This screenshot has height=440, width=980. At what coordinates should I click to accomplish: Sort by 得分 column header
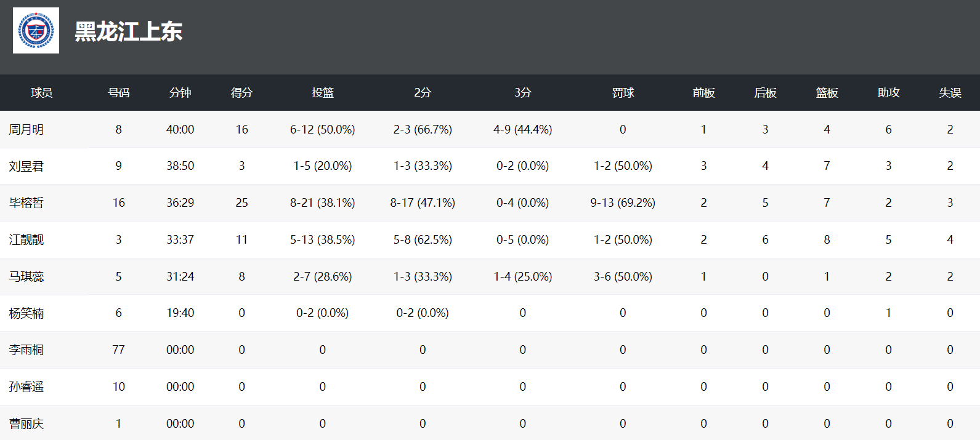[x=241, y=93]
